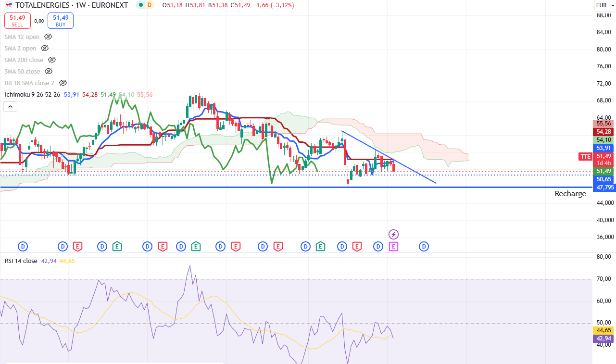Click the first red earnings E marker
The height and width of the screenshot is (364, 616).
coord(77,247)
